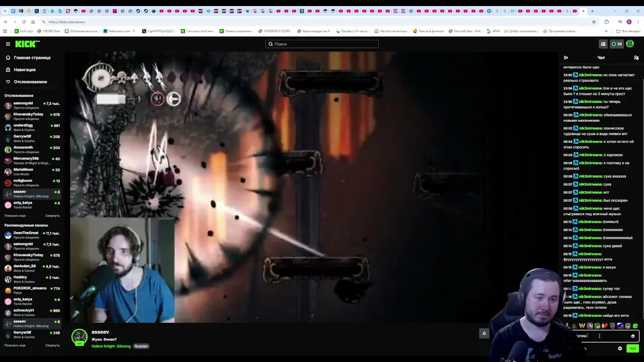Open Навигация in the sidebar
This screenshot has height=362, width=644.
coord(25,70)
